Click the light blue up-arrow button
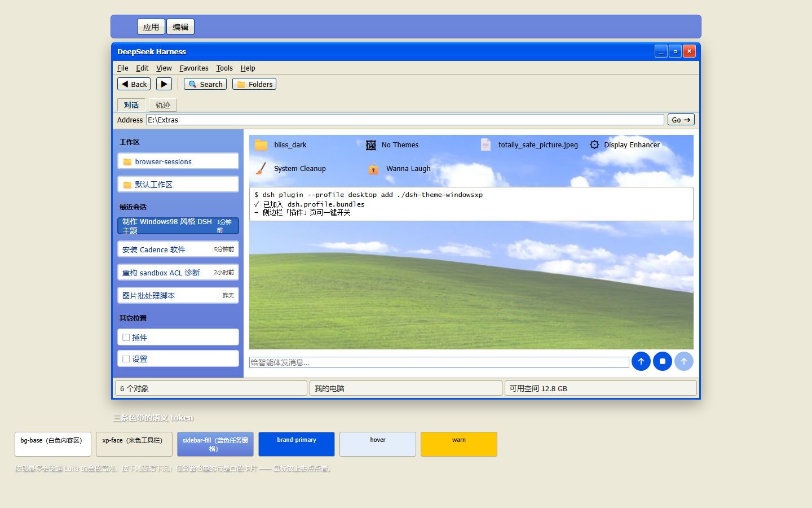The height and width of the screenshot is (508, 812). 684,361
